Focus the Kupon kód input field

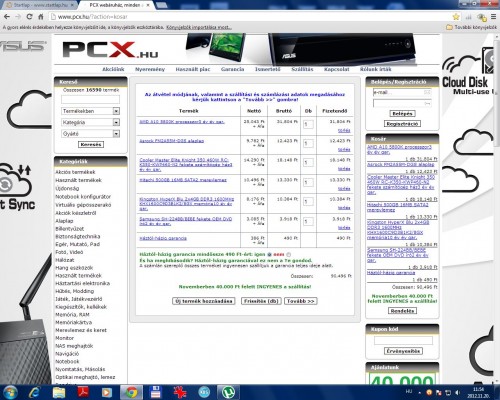coord(403,340)
